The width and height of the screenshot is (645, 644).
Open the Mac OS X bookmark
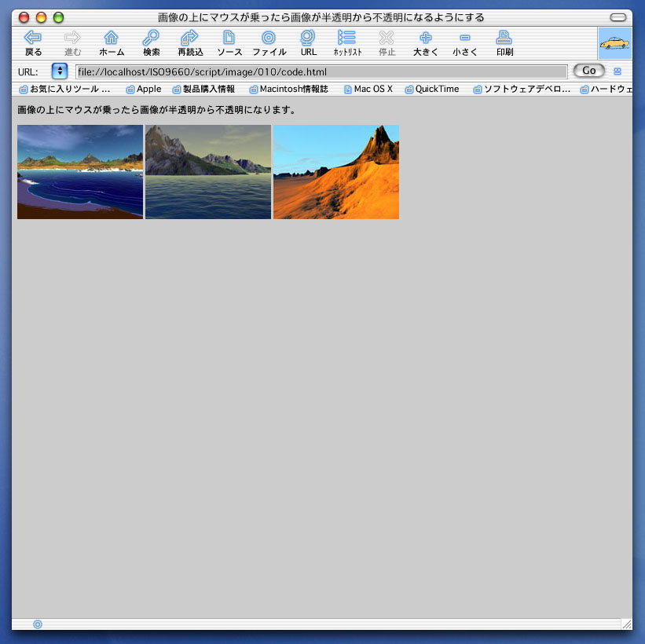click(x=368, y=89)
